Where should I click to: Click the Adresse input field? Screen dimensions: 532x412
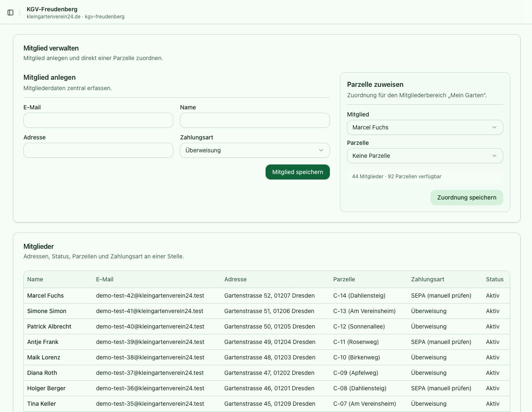pos(98,150)
